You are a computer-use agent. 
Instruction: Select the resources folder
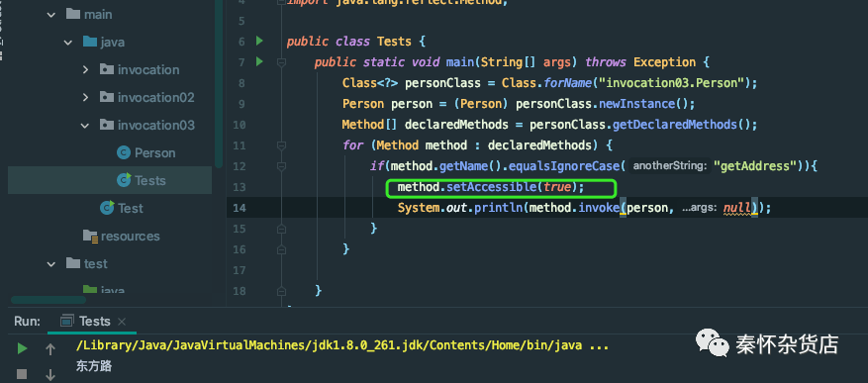[x=130, y=236]
